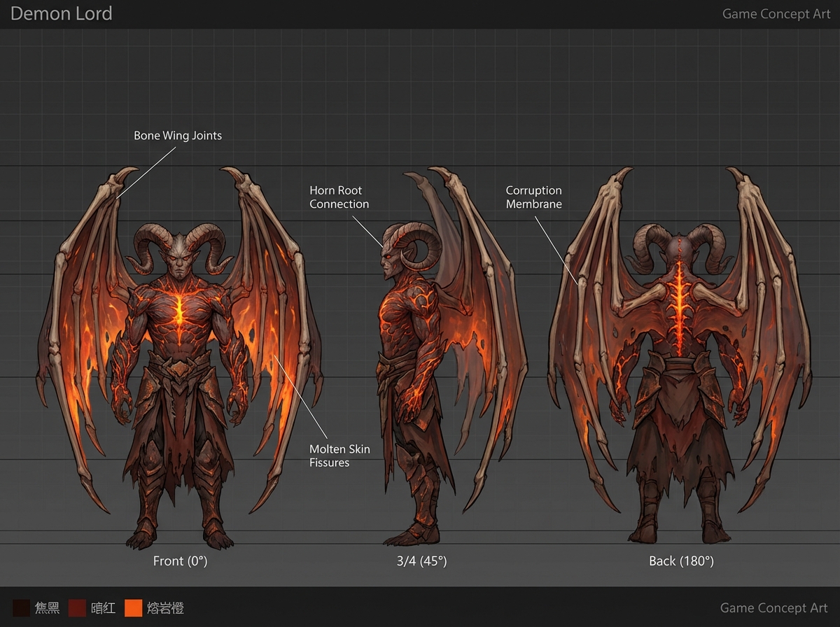Viewport: 840px width, 627px height.
Task: Click the Bone Wing Joints annotation label
Action: point(178,135)
